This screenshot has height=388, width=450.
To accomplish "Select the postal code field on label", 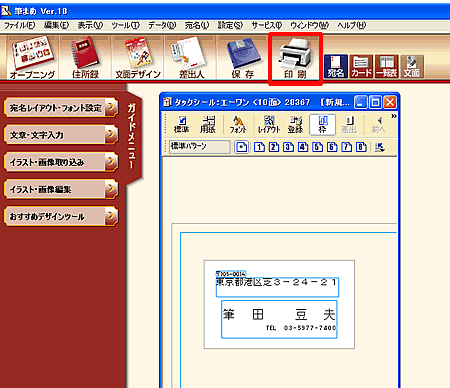I will pos(231,274).
